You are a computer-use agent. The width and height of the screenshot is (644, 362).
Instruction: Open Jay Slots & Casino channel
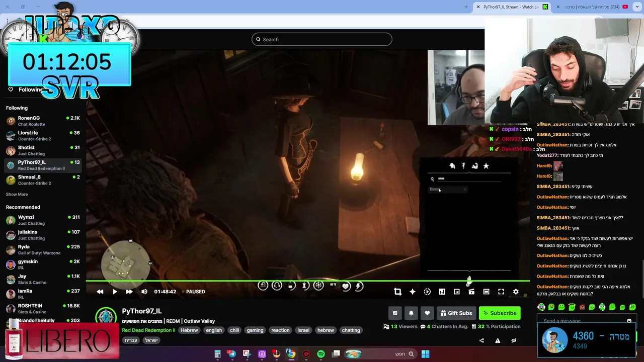43,279
